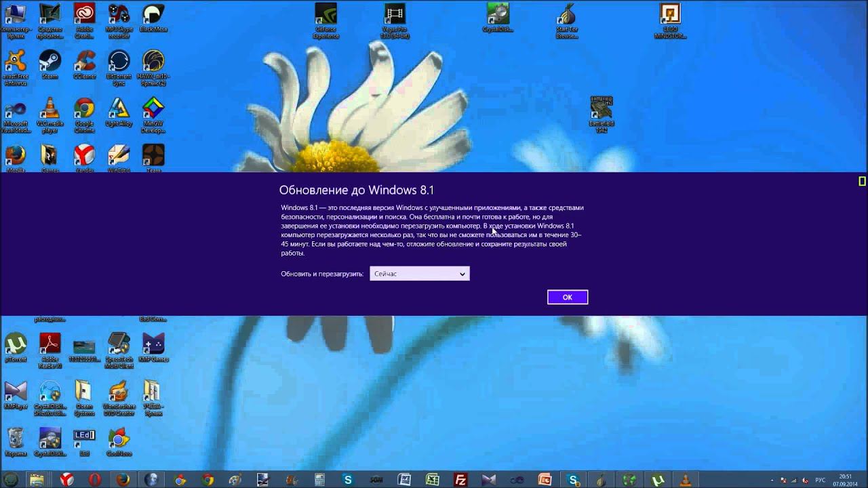Select the CCleaner desktop icon
This screenshot has height=488, width=868.
[84, 65]
